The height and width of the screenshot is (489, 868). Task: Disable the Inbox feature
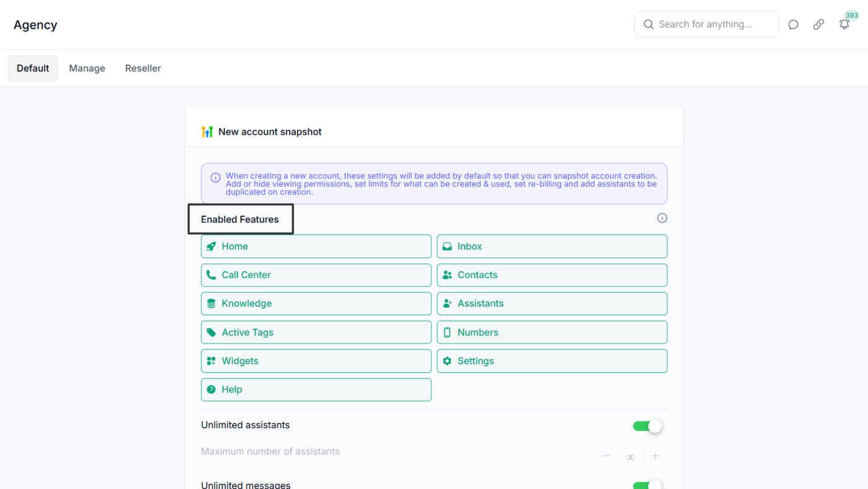tap(552, 246)
